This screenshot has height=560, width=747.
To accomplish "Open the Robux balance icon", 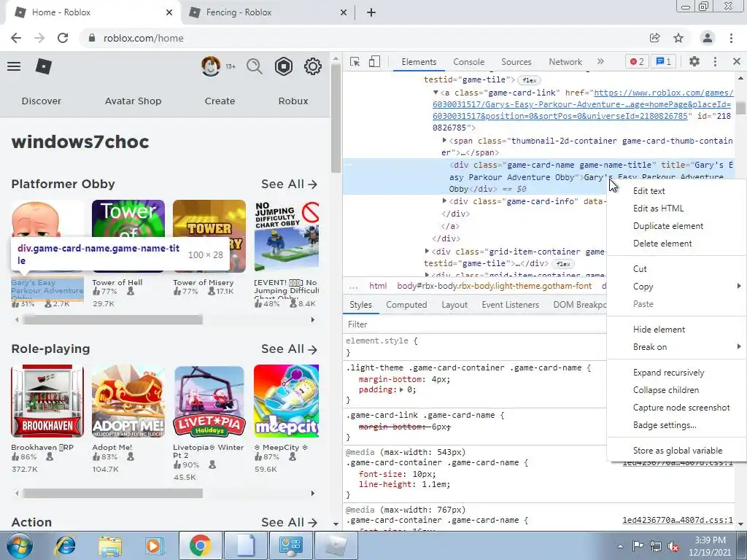I will pos(284,66).
